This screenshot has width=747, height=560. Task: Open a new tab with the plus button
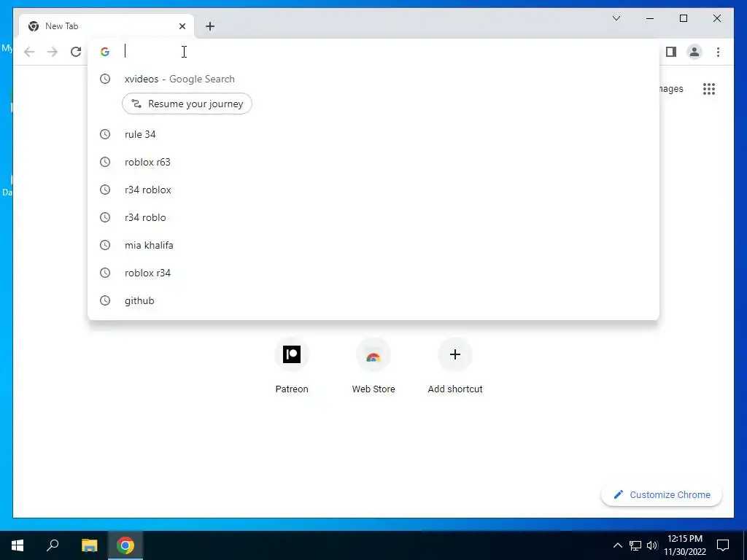coord(210,26)
